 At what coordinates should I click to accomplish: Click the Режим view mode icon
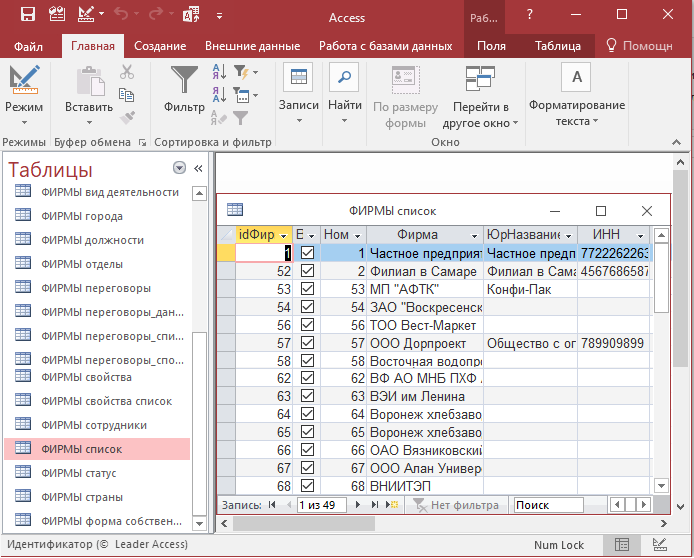[x=24, y=80]
